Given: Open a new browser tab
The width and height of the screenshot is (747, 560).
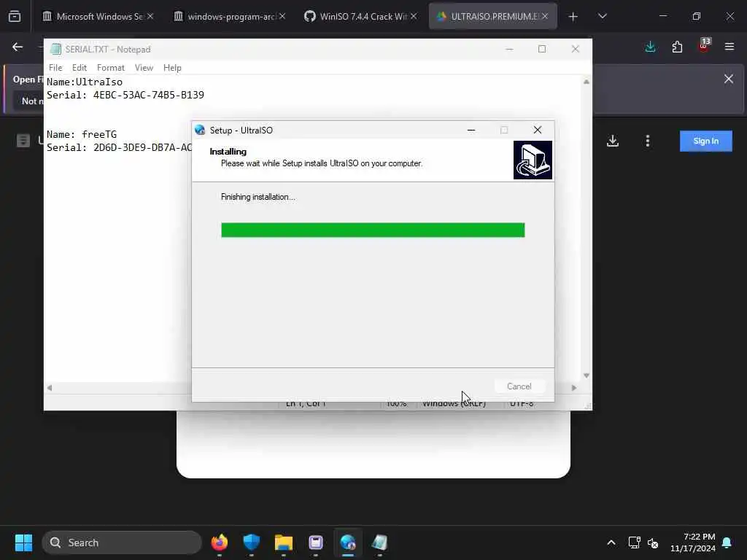Looking at the screenshot, I should tap(573, 17).
